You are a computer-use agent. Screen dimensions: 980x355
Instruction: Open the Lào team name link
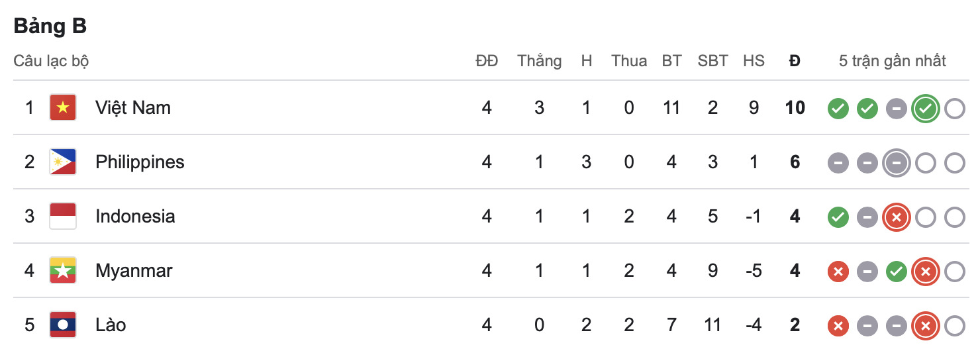pyautogui.click(x=111, y=325)
